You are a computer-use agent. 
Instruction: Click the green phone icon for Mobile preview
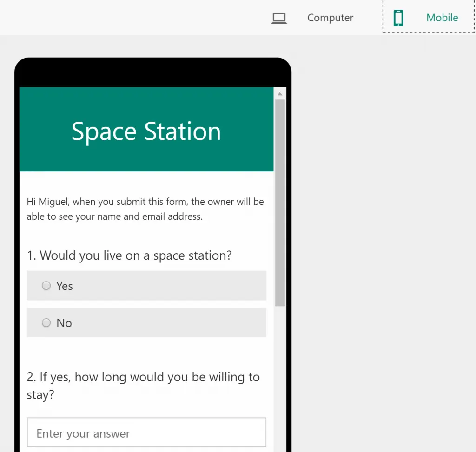(x=398, y=18)
